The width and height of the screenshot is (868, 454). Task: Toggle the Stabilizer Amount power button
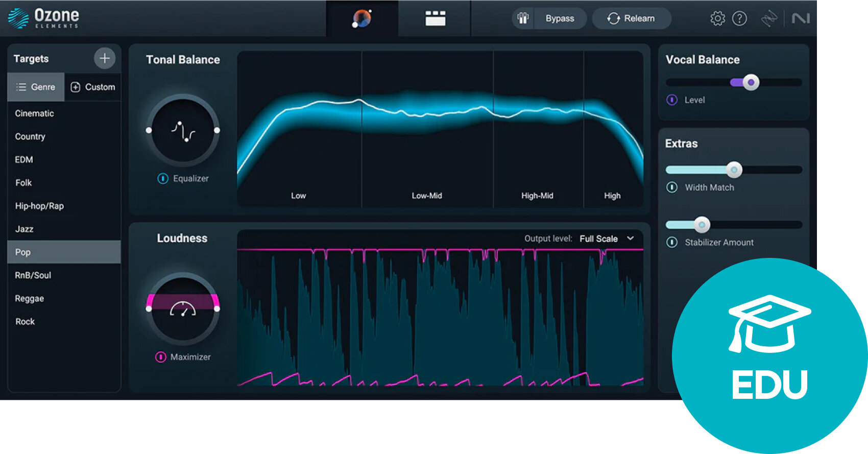click(x=672, y=242)
